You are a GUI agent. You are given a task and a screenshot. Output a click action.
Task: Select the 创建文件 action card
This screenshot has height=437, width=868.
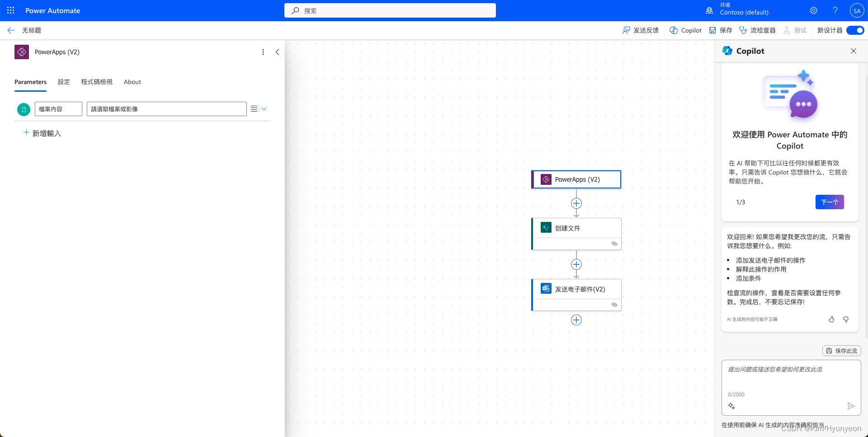pos(576,234)
